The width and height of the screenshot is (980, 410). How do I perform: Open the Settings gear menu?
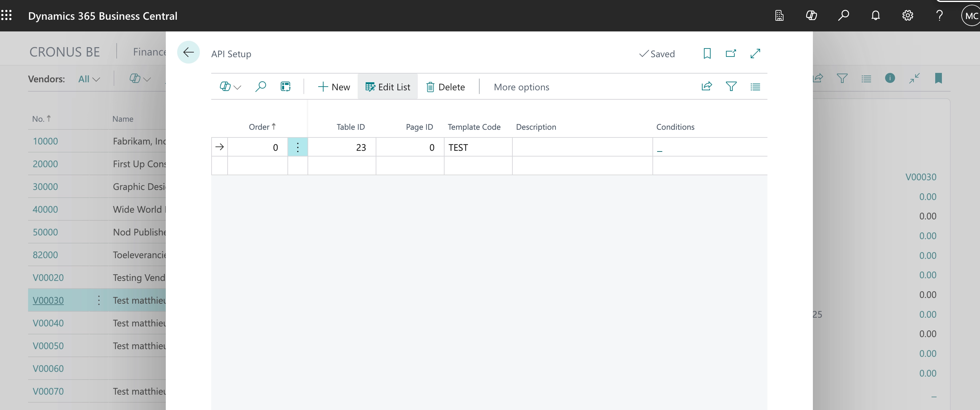(x=907, y=16)
